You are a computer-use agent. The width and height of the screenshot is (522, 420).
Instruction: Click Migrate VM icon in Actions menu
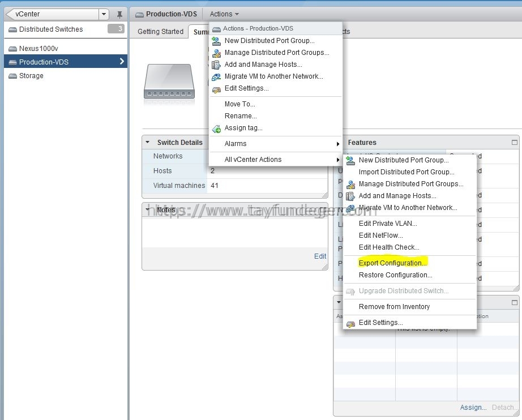point(216,77)
